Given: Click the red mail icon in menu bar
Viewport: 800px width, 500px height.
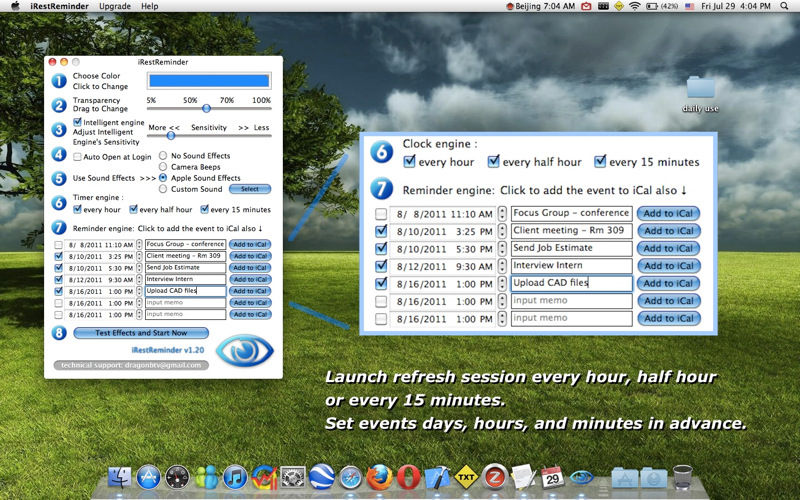Looking at the screenshot, I should pyautogui.click(x=587, y=6).
